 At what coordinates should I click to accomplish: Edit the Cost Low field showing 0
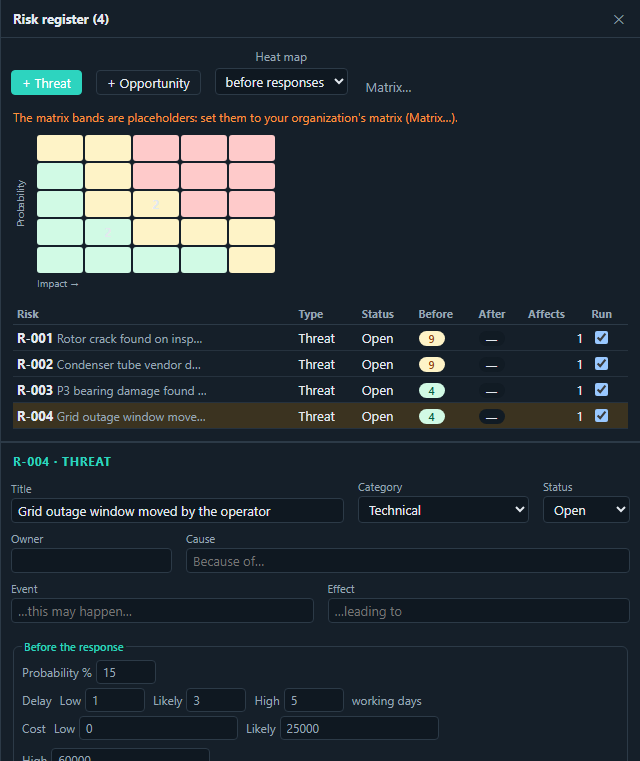point(158,728)
